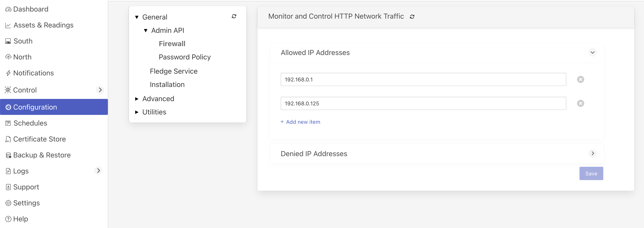Remove the 192.168.0.1 allowed IP entry

pyautogui.click(x=580, y=79)
